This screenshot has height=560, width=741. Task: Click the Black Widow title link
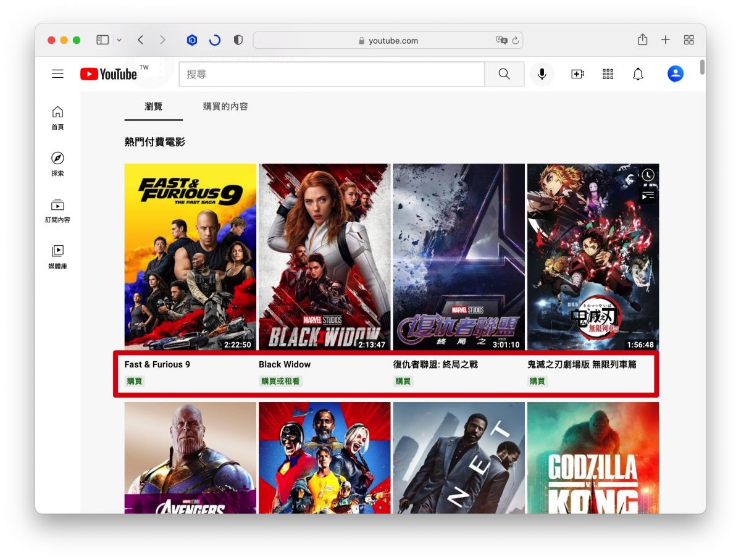point(285,364)
